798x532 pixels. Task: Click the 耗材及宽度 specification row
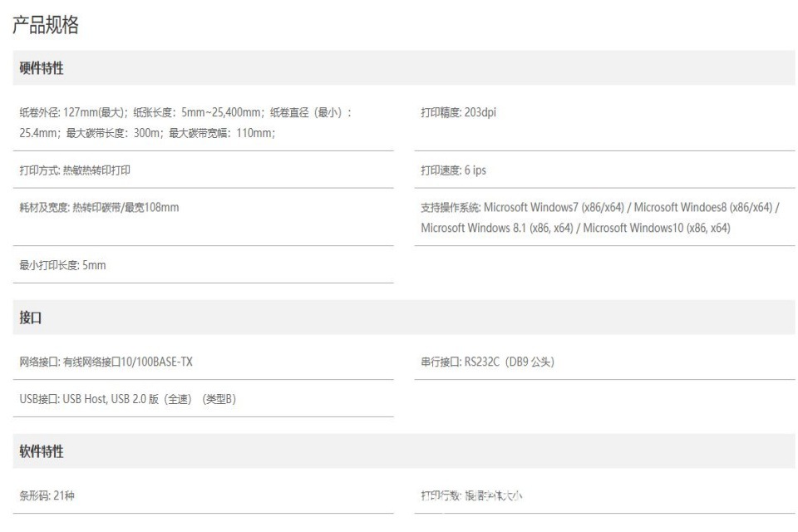click(x=99, y=208)
